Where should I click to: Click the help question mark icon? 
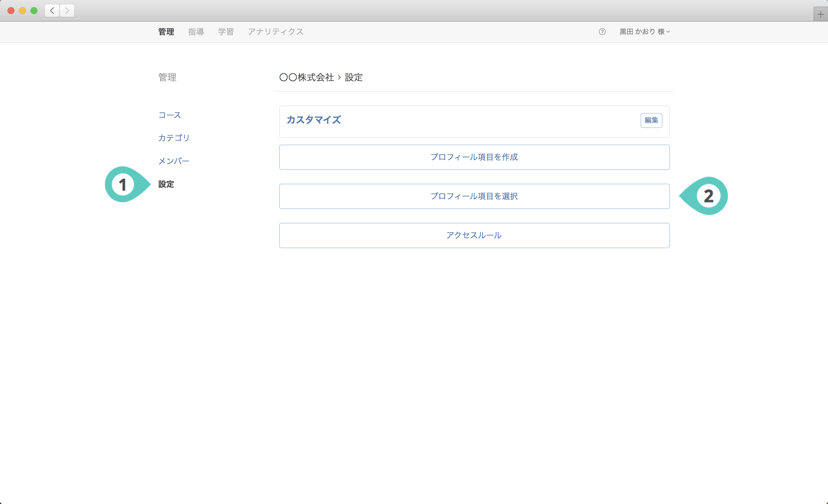[x=602, y=32]
